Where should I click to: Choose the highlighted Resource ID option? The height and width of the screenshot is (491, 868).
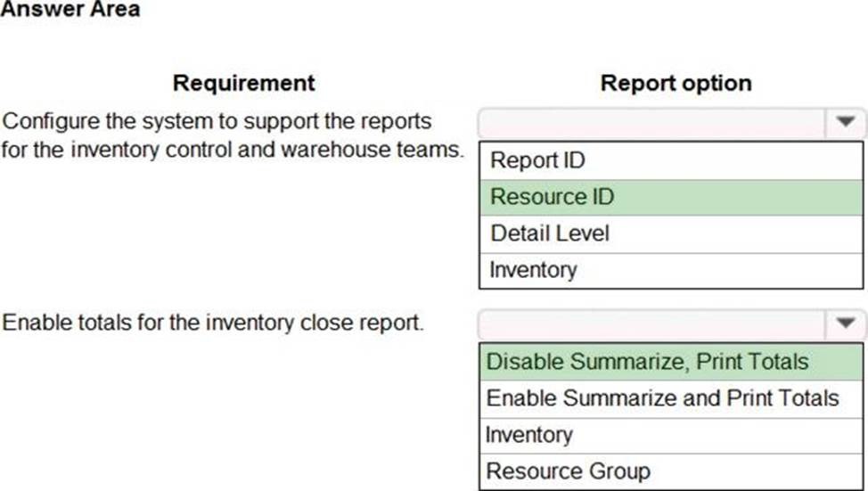coord(552,197)
